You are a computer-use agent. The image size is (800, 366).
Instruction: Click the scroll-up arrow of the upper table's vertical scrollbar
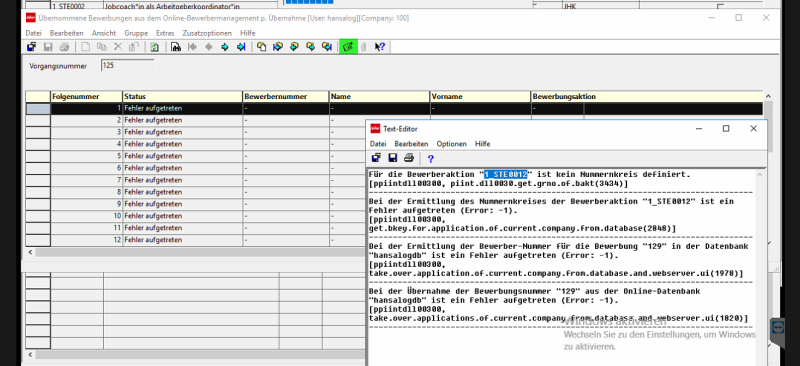click(x=768, y=96)
